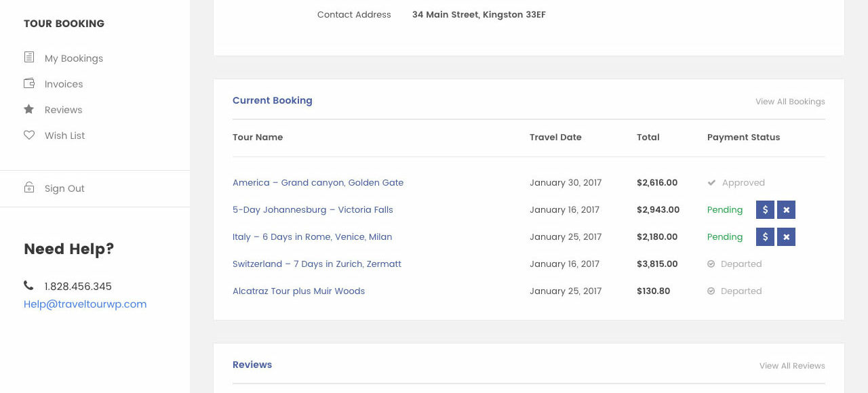Click View All Reviews link
Image resolution: width=868 pixels, height=393 pixels.
point(792,366)
